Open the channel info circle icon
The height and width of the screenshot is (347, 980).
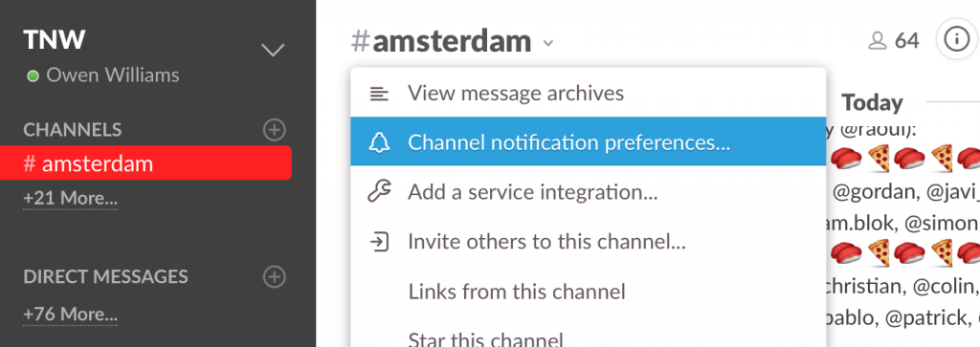coord(956,40)
